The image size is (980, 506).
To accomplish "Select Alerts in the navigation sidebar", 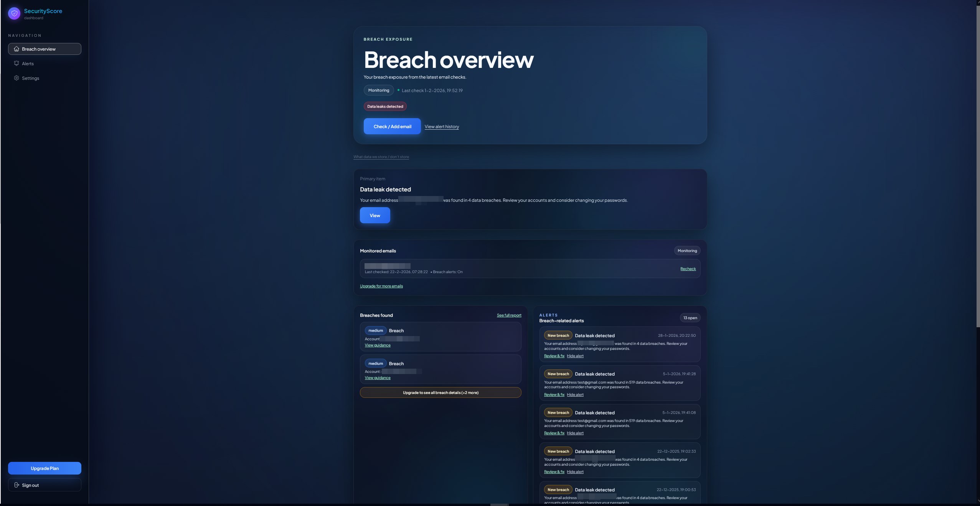I will [27, 63].
